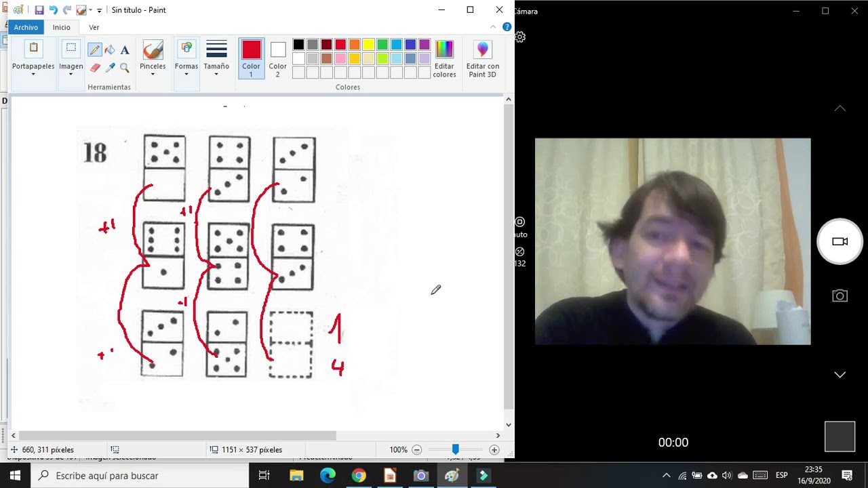The image size is (868, 488).
Task: Select the Eraser tool
Action: (95, 67)
